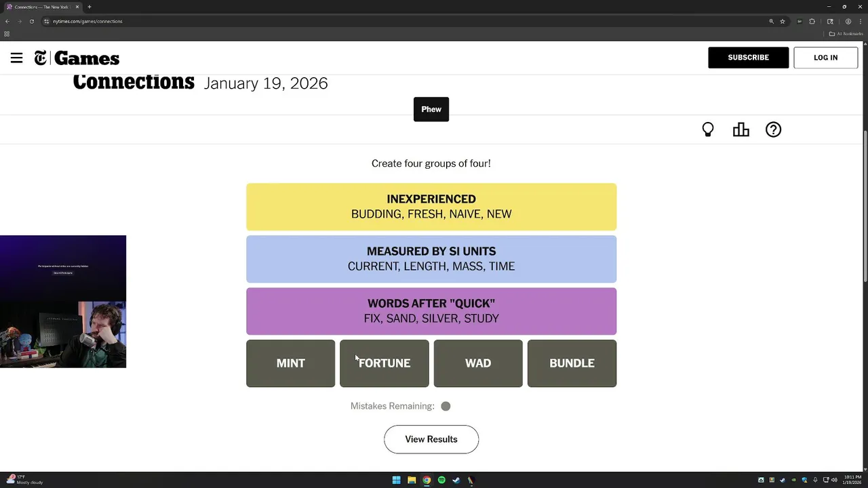This screenshot has width=868, height=488.
Task: Bookmark this page with the star icon
Action: [x=783, y=21]
